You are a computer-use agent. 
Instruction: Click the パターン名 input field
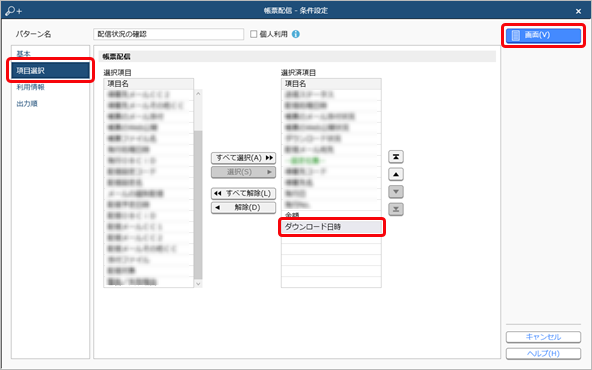coord(168,34)
